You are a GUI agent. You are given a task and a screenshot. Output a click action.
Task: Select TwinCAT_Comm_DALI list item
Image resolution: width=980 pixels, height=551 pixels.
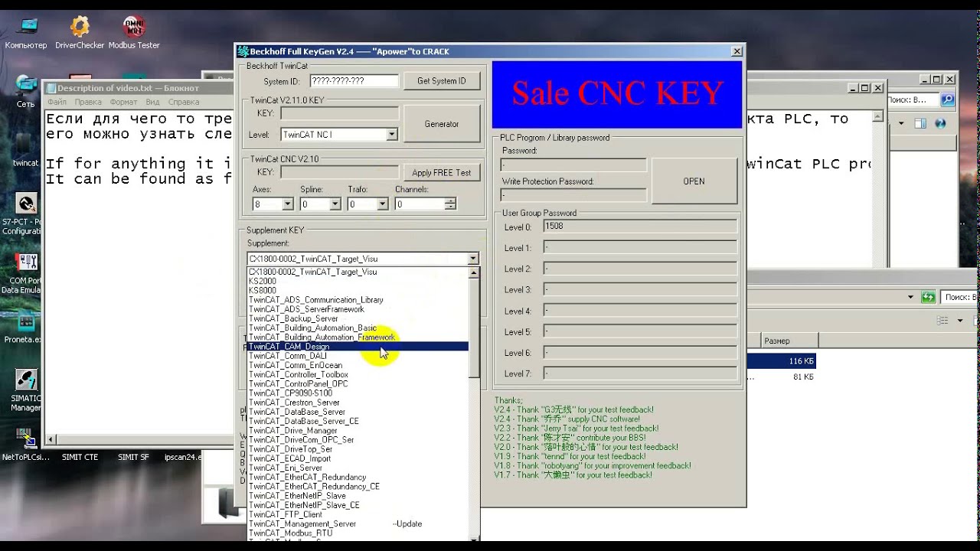pos(358,356)
